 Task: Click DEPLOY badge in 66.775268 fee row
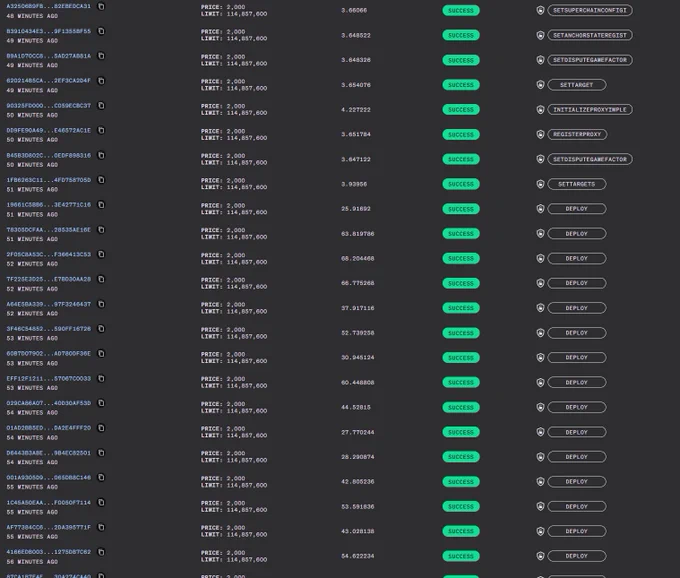coord(577,283)
